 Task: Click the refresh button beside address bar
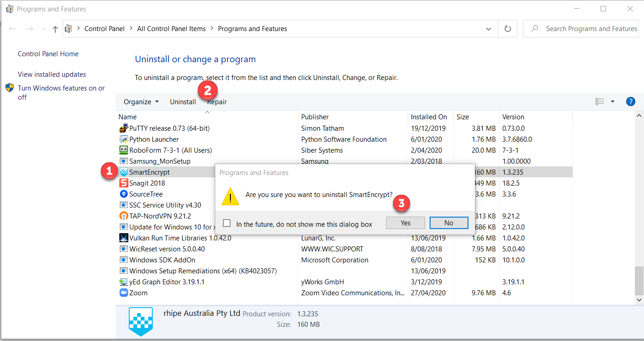507,29
